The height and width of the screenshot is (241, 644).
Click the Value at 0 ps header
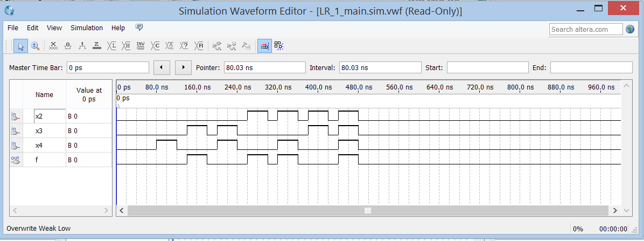(89, 94)
